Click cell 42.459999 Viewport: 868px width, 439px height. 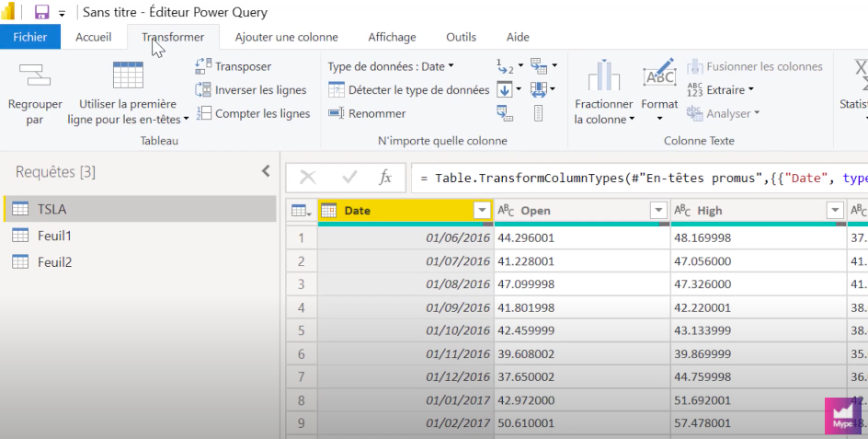(x=582, y=330)
